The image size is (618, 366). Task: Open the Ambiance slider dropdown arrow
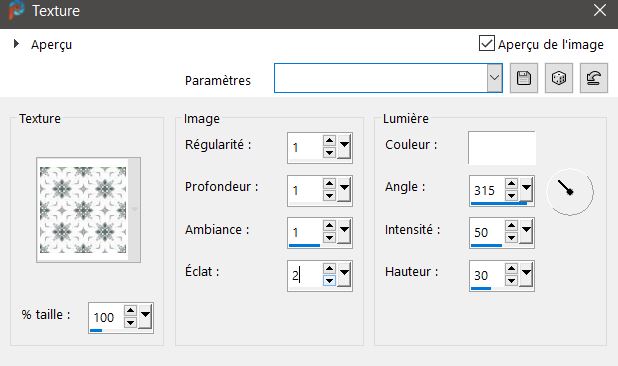coord(344,231)
